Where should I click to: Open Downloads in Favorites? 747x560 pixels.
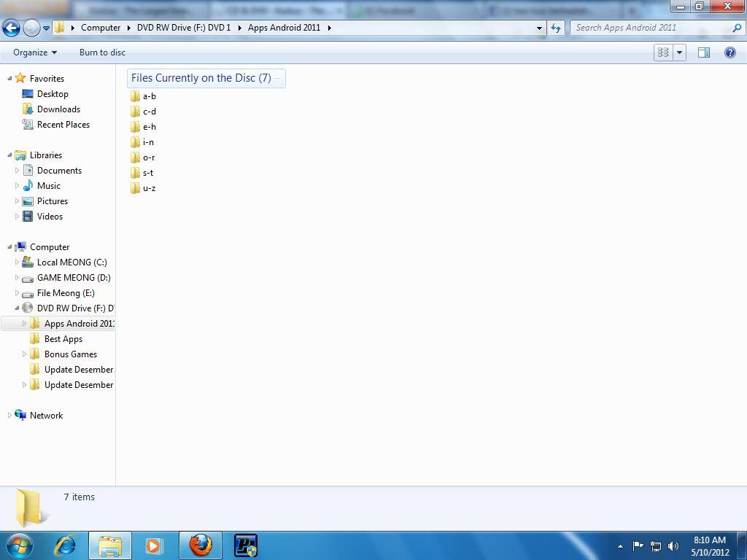pos(51,109)
